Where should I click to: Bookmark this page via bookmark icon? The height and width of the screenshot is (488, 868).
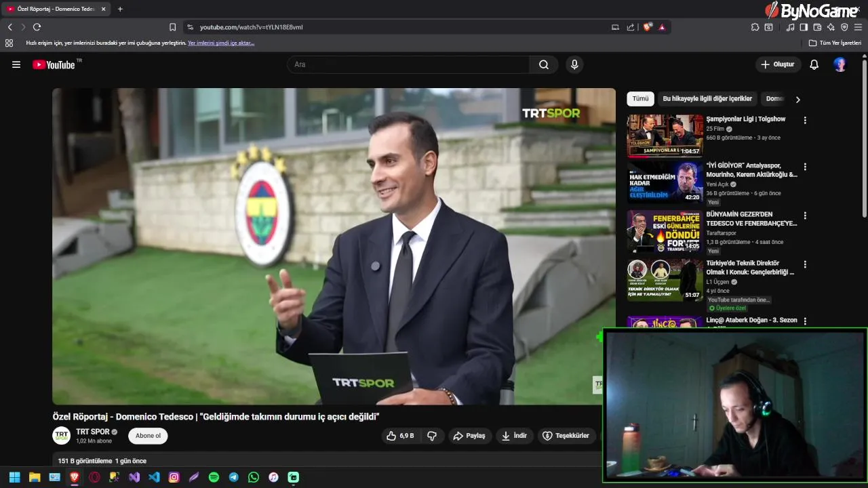point(172,27)
